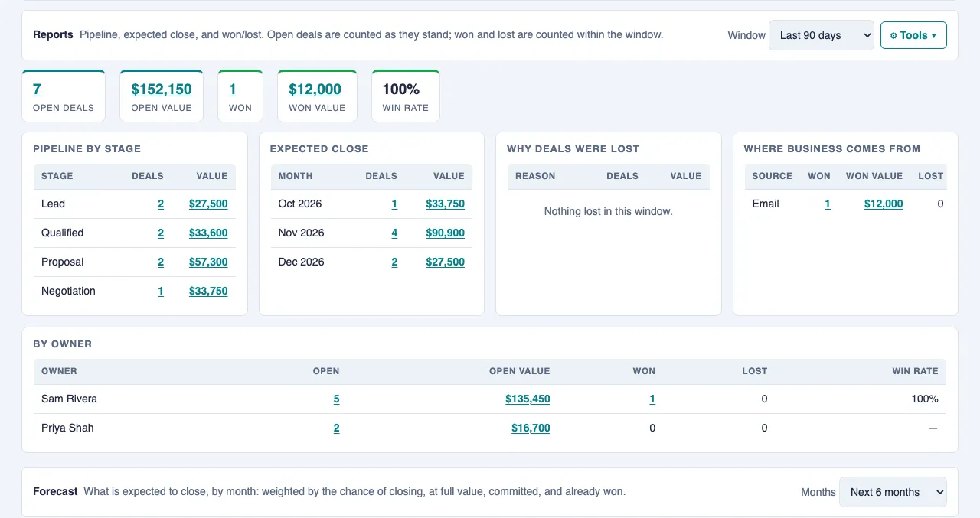This screenshot has width=980, height=518.
Task: Click the Expected Close heading
Action: pos(319,148)
